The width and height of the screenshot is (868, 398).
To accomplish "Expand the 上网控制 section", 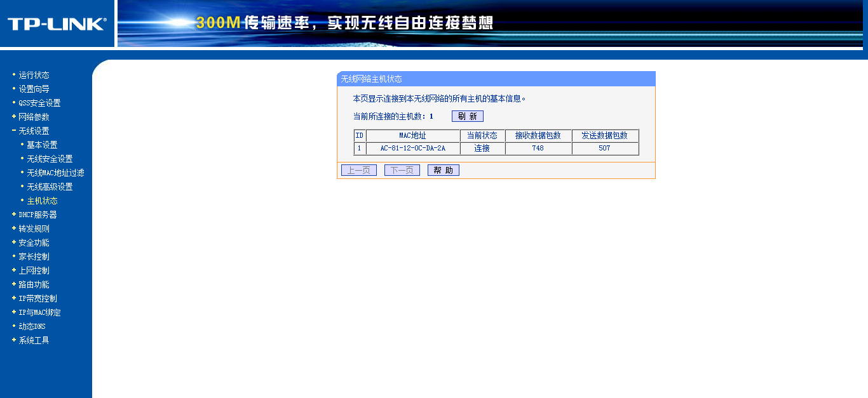I will pyautogui.click(x=34, y=270).
